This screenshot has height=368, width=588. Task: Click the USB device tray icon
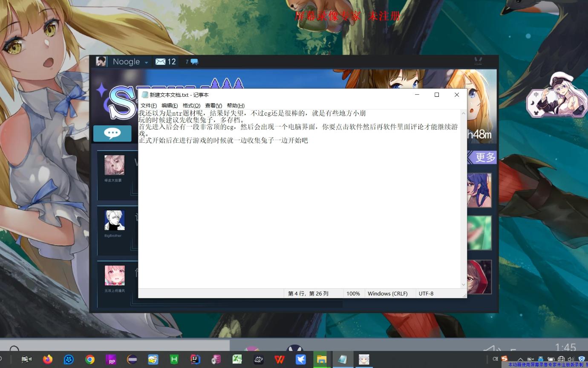[x=541, y=359]
